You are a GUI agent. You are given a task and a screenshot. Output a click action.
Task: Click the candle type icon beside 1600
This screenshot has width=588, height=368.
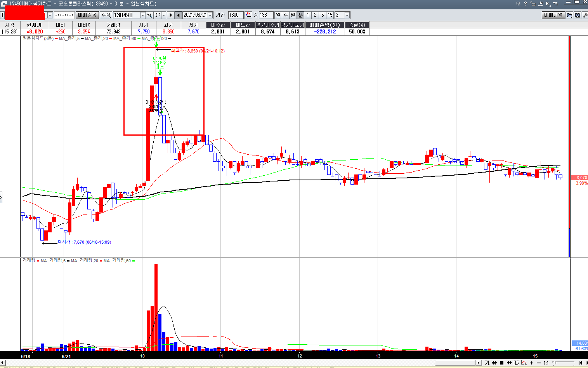click(x=248, y=15)
